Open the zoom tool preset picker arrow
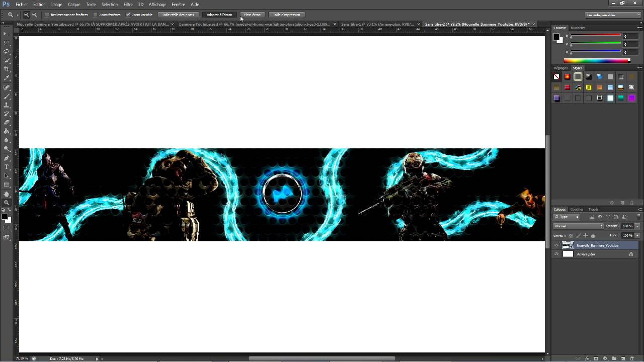The image size is (644, 362). click(17, 15)
